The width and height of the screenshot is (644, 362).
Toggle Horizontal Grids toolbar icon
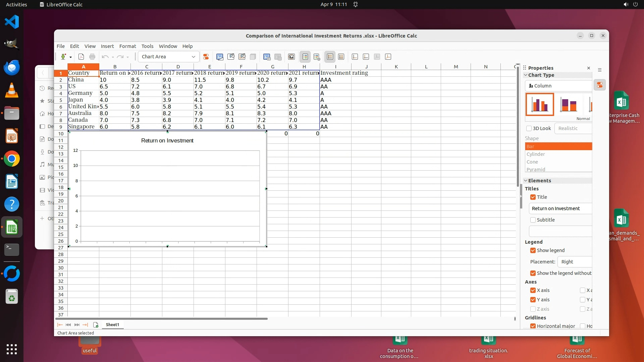pyautogui.click(x=330, y=57)
